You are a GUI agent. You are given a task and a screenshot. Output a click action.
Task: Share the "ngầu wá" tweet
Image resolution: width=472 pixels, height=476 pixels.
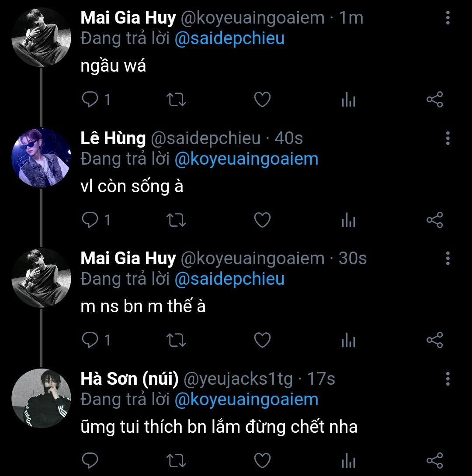[x=434, y=100]
